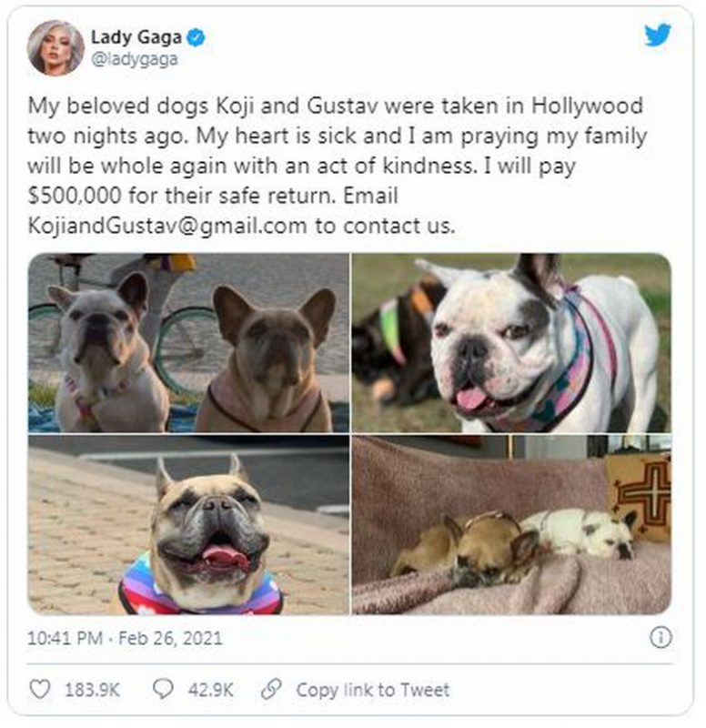This screenshot has height=728, width=706.
Task: Click the 42.9K replies count
Action: tap(210, 690)
